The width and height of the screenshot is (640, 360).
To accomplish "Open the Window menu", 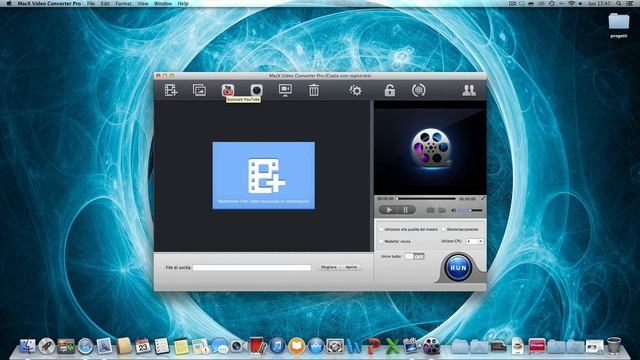I will tap(163, 3).
